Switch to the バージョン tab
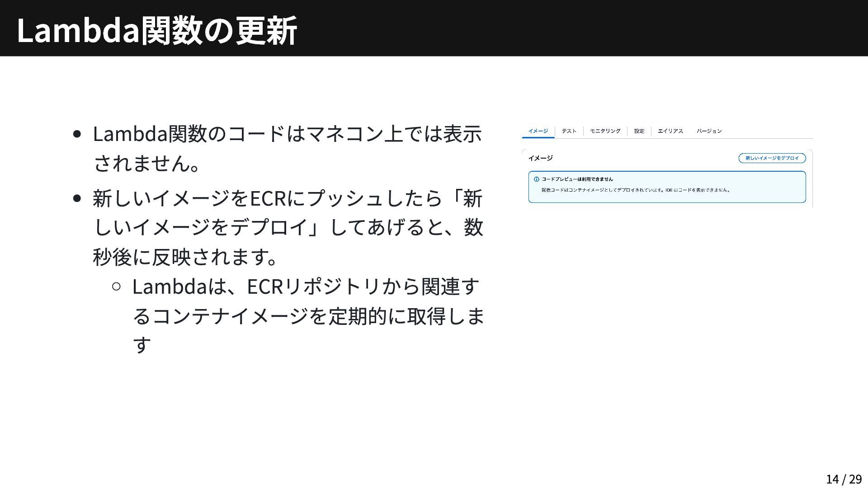 709,131
